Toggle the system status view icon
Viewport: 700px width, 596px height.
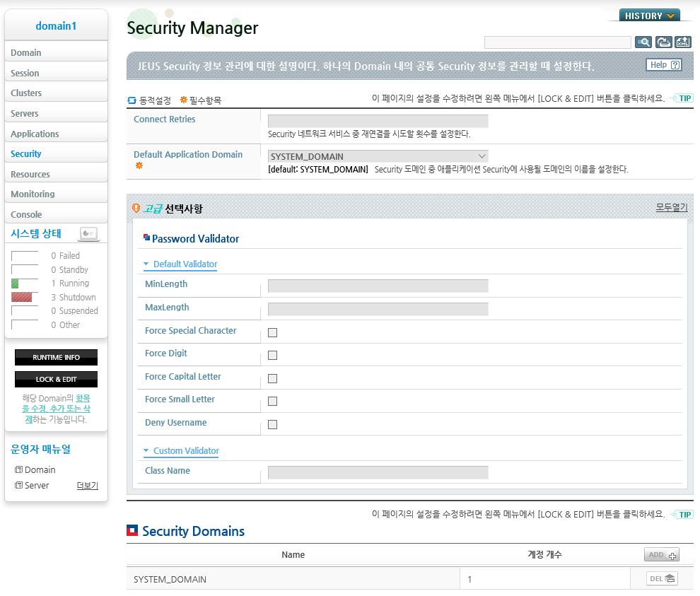pos(89,233)
